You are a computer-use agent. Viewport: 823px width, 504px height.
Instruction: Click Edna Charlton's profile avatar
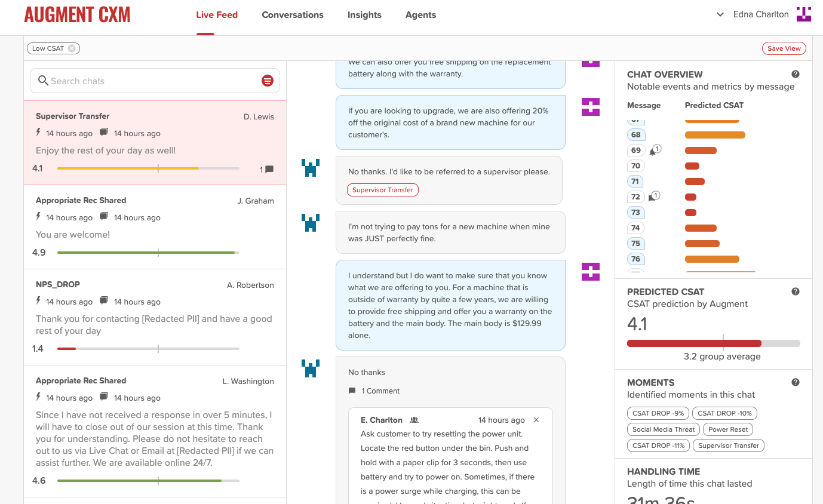pos(804,14)
